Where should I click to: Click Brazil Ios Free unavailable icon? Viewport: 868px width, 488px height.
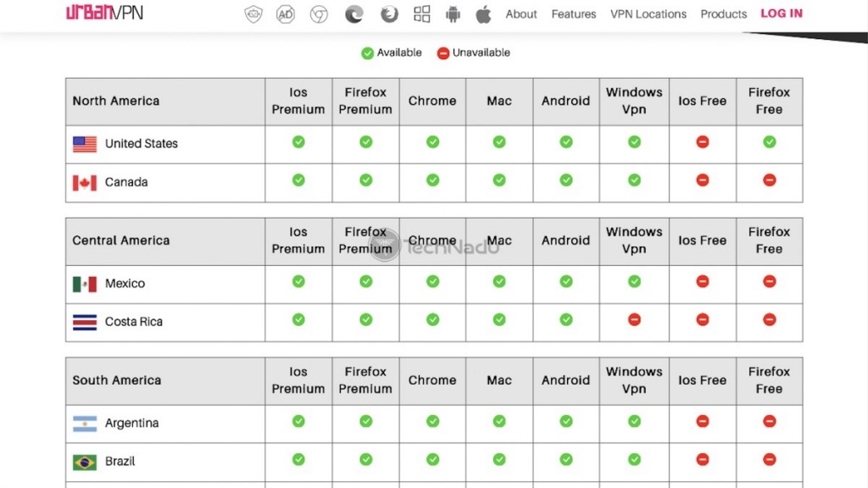click(x=703, y=460)
